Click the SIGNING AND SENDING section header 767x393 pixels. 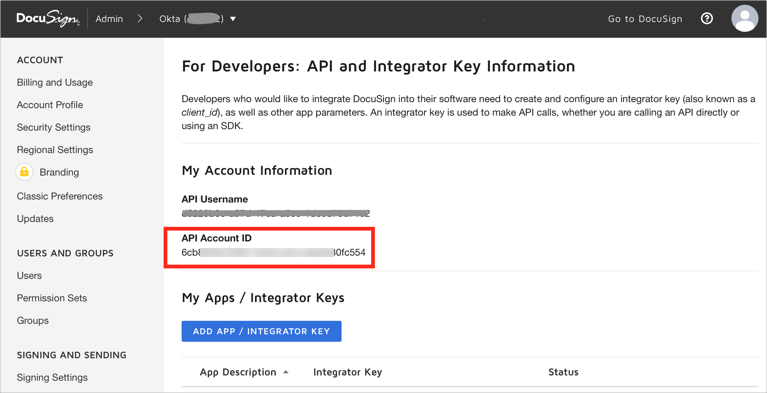(x=71, y=355)
